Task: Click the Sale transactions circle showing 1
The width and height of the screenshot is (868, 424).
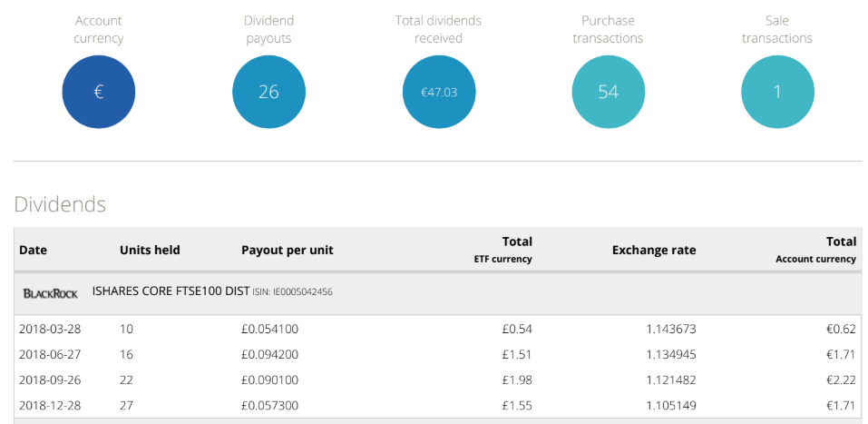Action: point(777,92)
